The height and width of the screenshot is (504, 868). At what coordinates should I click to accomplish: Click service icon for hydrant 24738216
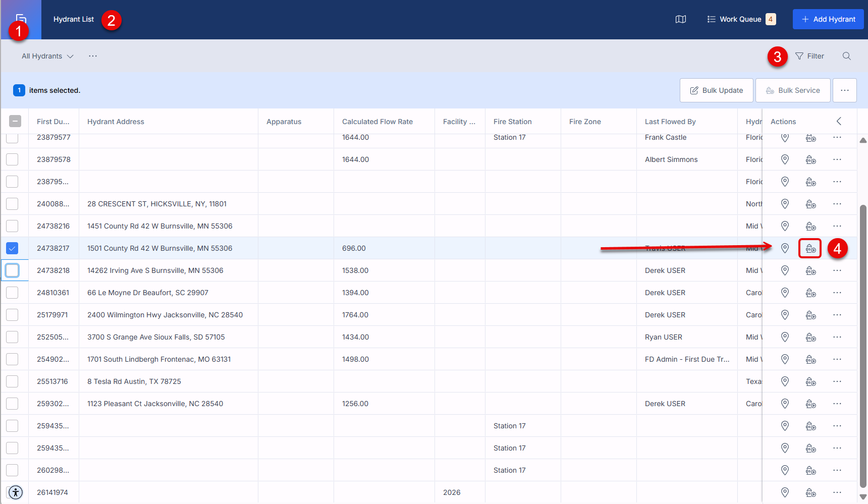pos(811,226)
